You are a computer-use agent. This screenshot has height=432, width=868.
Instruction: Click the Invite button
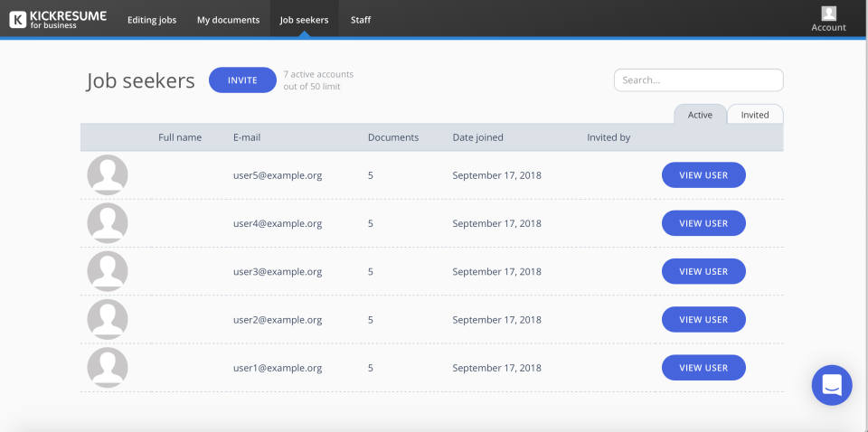click(242, 80)
